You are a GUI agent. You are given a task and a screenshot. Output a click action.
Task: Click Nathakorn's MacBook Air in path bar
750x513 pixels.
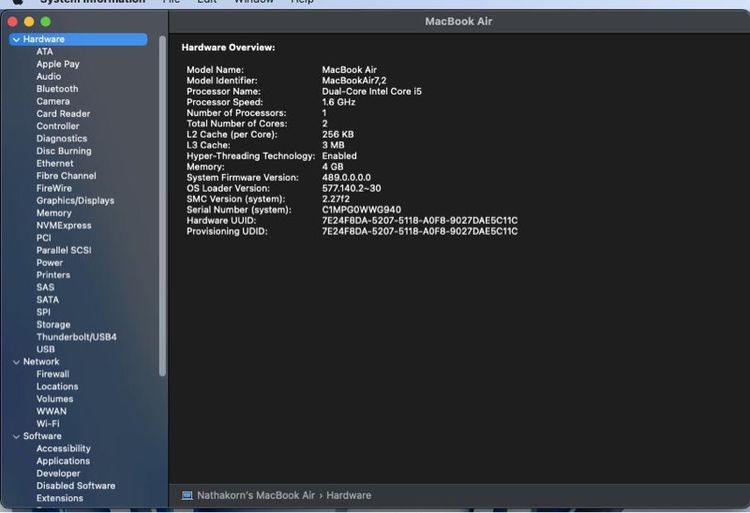pyautogui.click(x=256, y=496)
